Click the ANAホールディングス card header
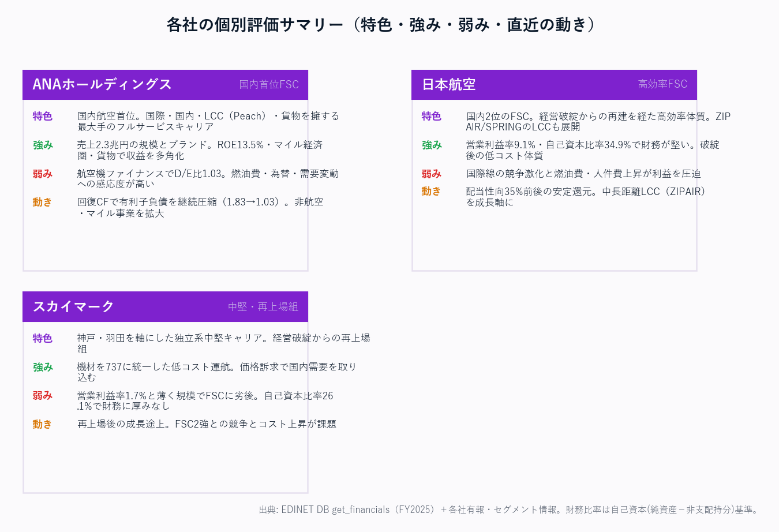The height and width of the screenshot is (532, 779). click(165, 85)
